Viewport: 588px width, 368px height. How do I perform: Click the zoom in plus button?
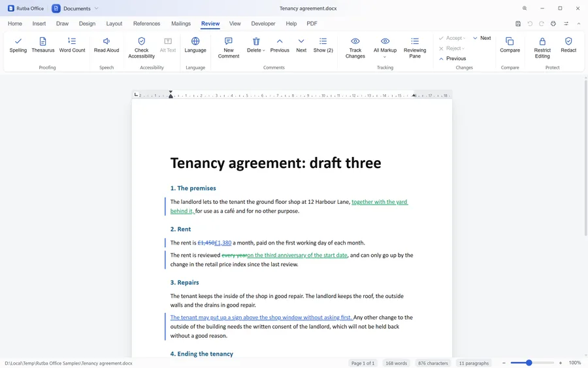561,363
